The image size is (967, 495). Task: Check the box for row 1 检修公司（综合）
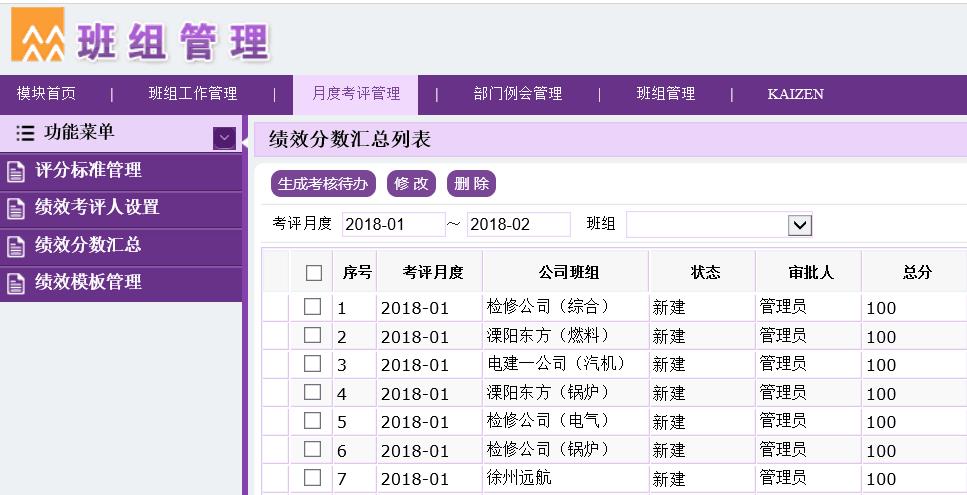(313, 307)
